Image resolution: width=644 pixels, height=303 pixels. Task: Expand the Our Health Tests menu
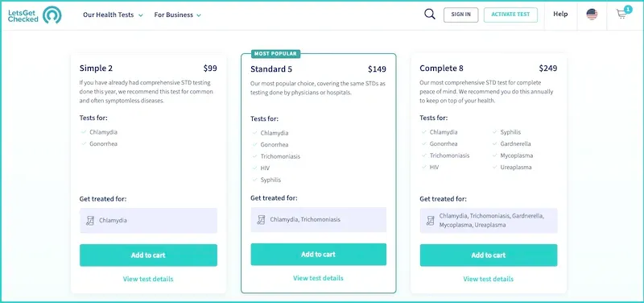(113, 15)
